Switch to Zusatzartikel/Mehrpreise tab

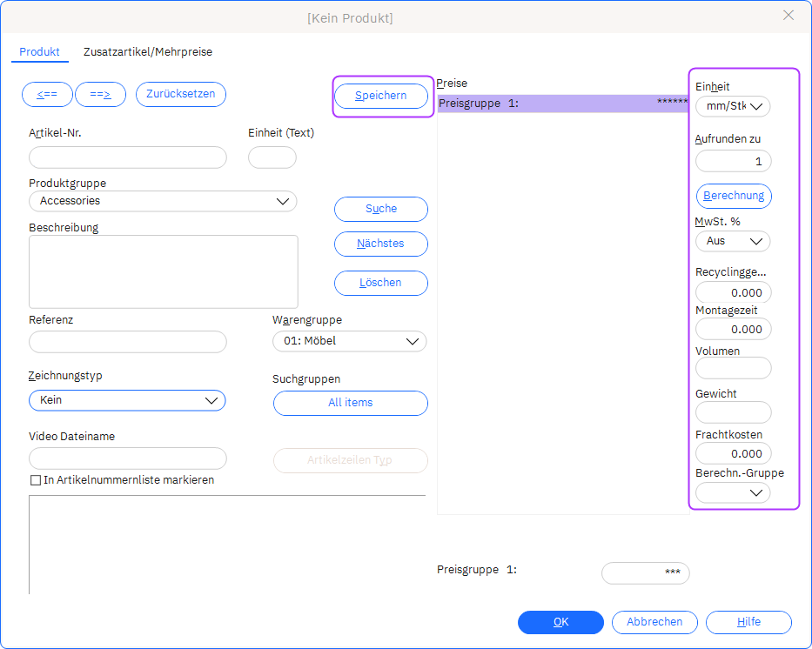pos(148,52)
